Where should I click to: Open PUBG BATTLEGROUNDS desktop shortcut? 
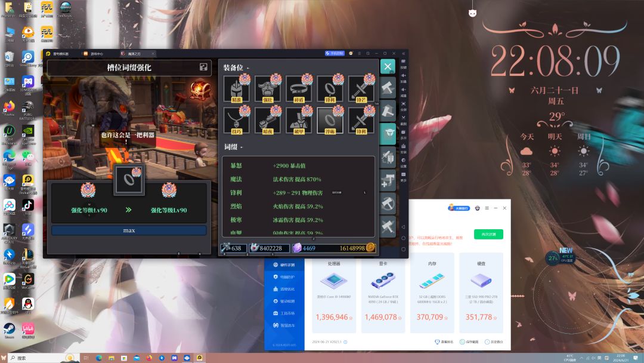coord(27,110)
